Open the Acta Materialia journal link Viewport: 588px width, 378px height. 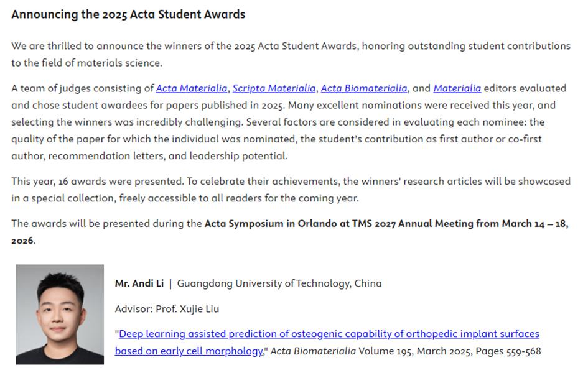(192, 88)
